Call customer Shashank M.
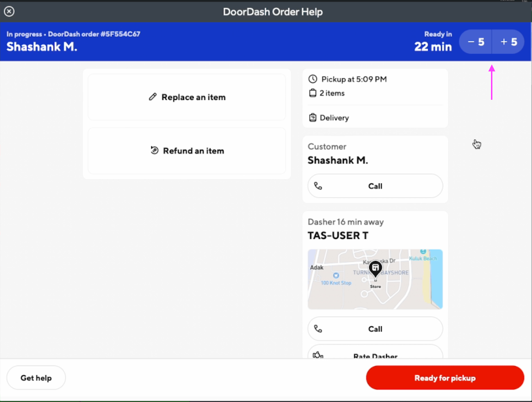Screen dimensions: 532x402 point(375,186)
